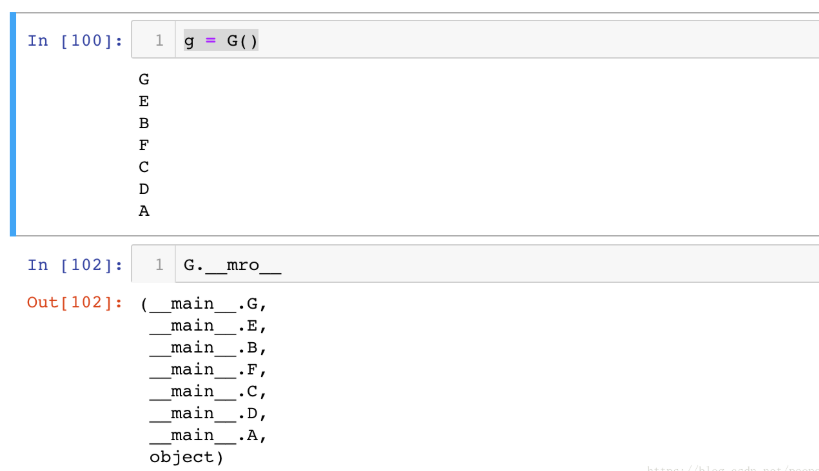Viewport: 819px width, 471px height.
Task: Click '__main__.E,' in the output
Action: click(x=208, y=326)
